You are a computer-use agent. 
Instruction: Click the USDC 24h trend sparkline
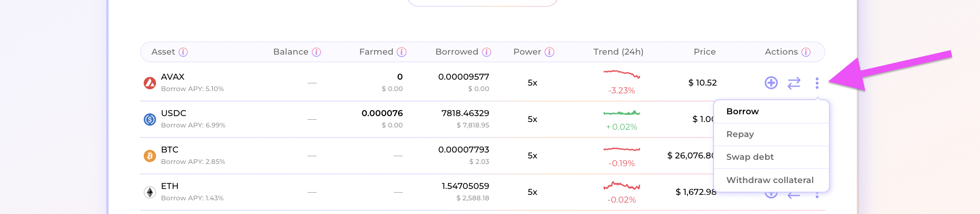tap(621, 113)
